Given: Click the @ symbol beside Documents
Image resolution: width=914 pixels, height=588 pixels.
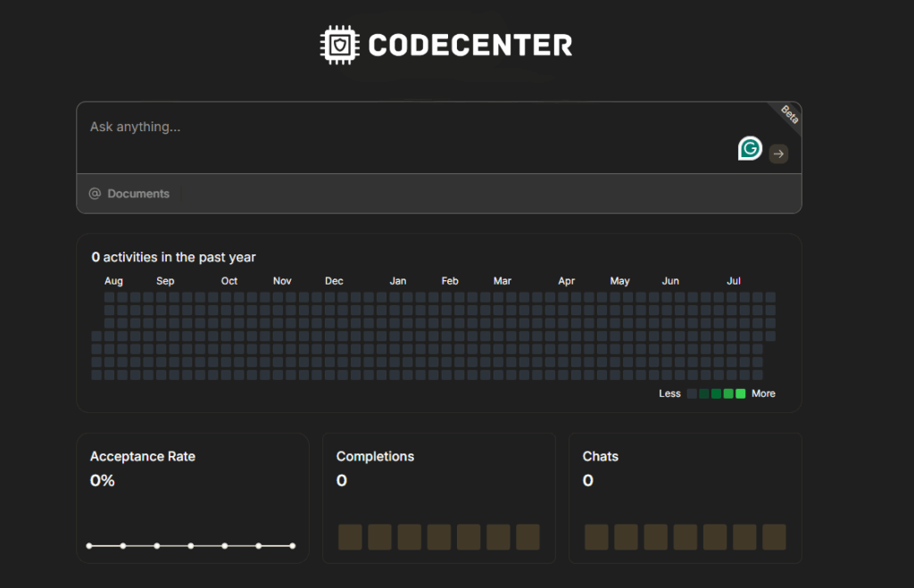Looking at the screenshot, I should (95, 194).
